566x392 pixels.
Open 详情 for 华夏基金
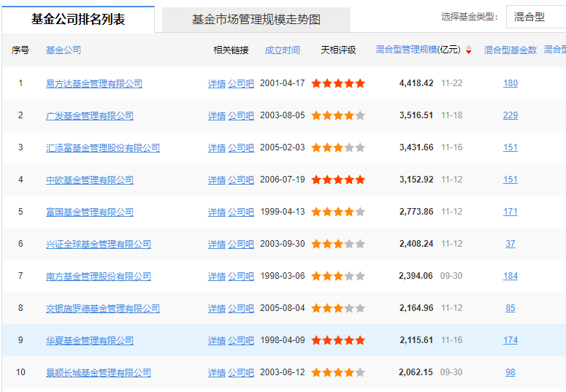point(217,340)
